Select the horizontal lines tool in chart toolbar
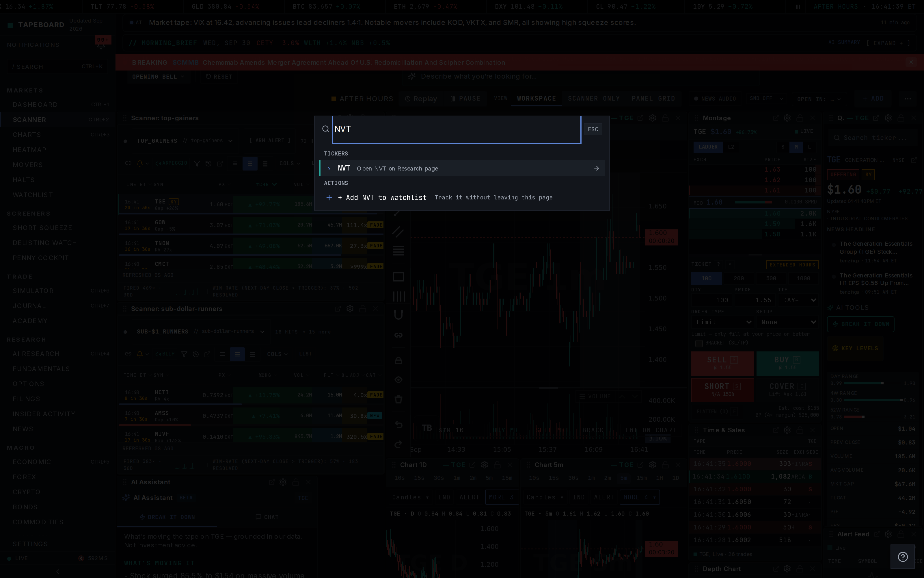 (x=398, y=251)
